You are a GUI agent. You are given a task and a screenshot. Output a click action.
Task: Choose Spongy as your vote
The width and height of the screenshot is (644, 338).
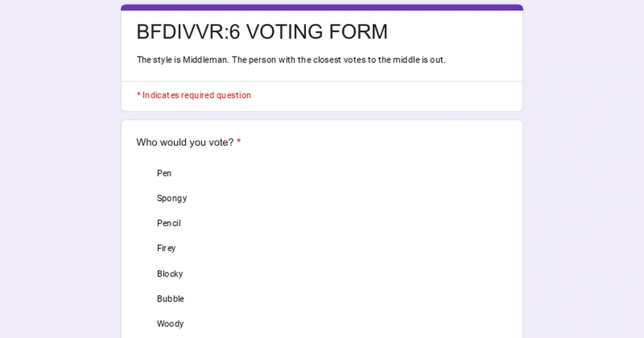coord(172,199)
